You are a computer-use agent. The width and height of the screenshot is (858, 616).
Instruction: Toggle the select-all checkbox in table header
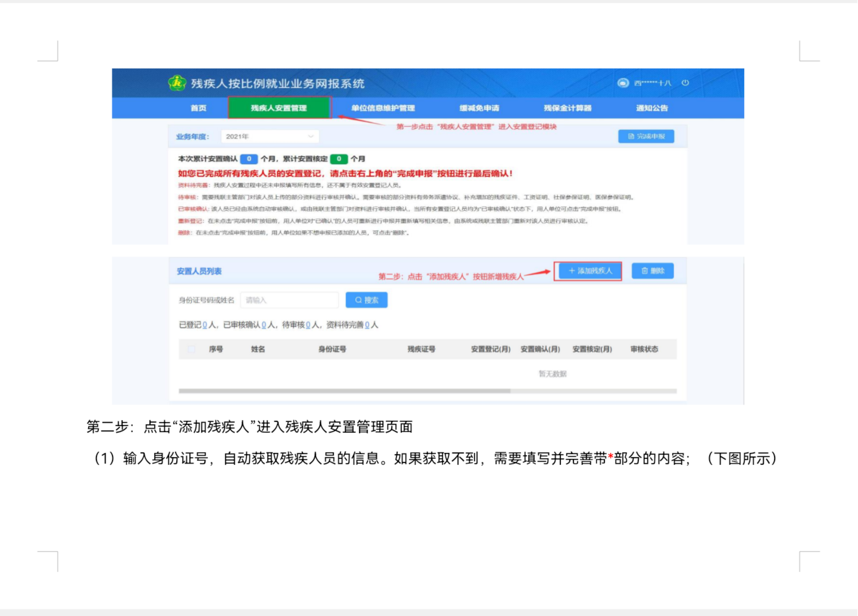click(192, 349)
